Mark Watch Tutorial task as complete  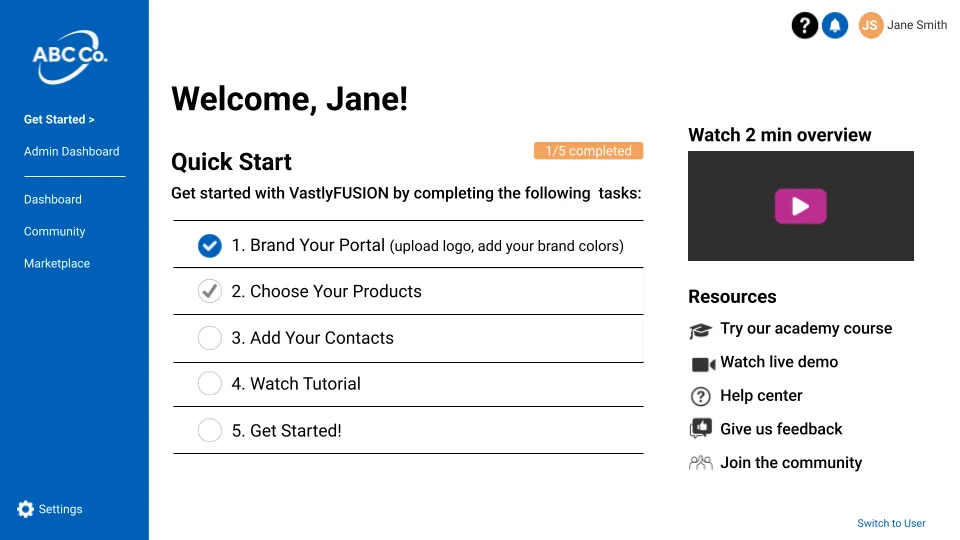point(209,384)
